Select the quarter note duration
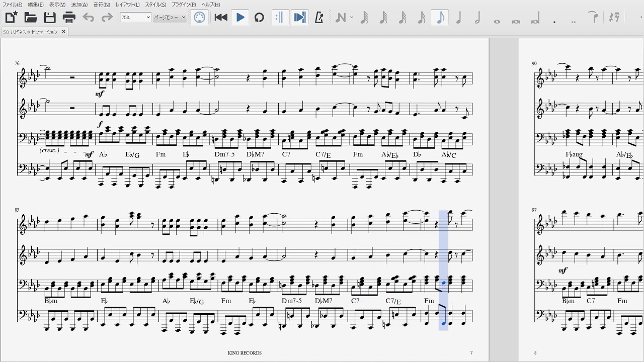The height and width of the screenshot is (362, 644). (458, 18)
